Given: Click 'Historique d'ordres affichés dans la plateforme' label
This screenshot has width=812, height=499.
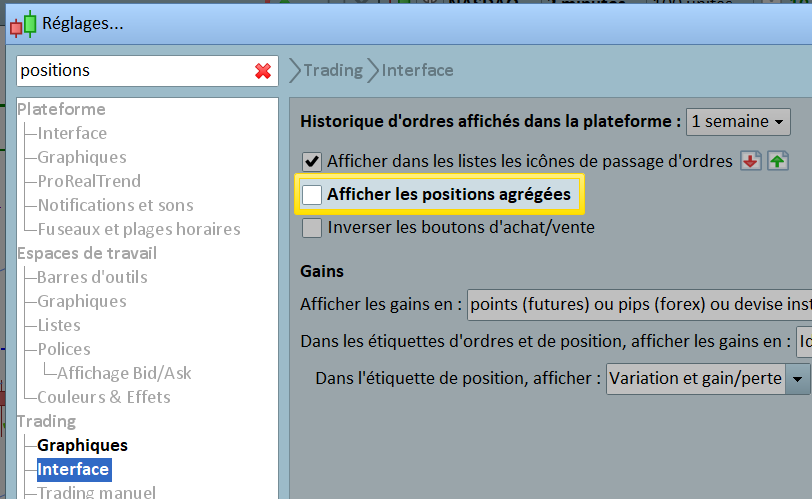Looking at the screenshot, I should (x=490, y=121).
